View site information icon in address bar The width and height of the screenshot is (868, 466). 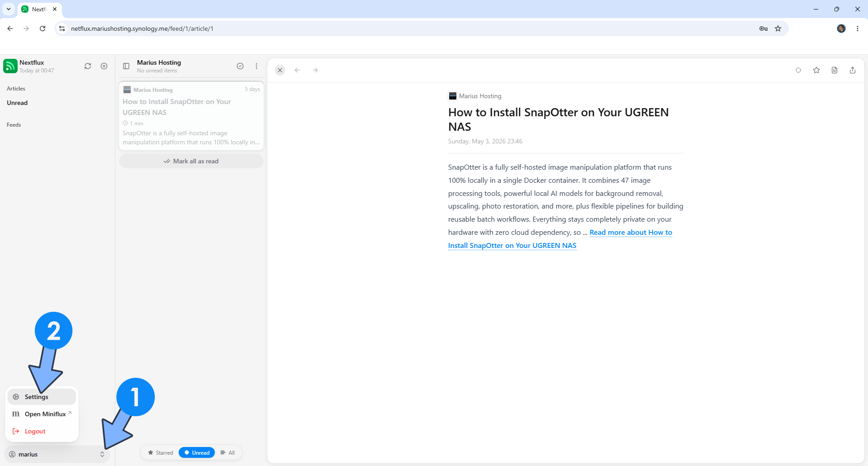62,29
